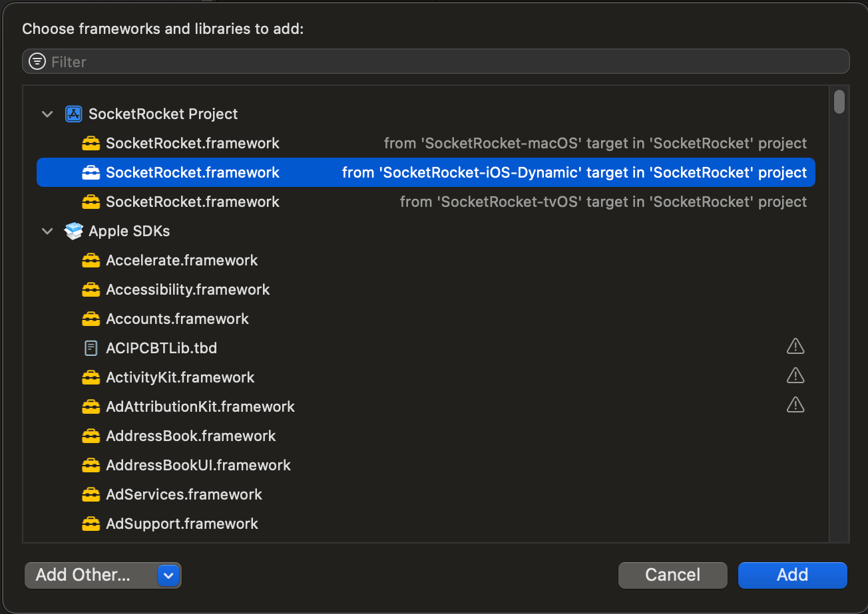Viewport: 868px width, 614px height.
Task: Select the SocketRocket-tvOS target framework
Action: point(193,202)
